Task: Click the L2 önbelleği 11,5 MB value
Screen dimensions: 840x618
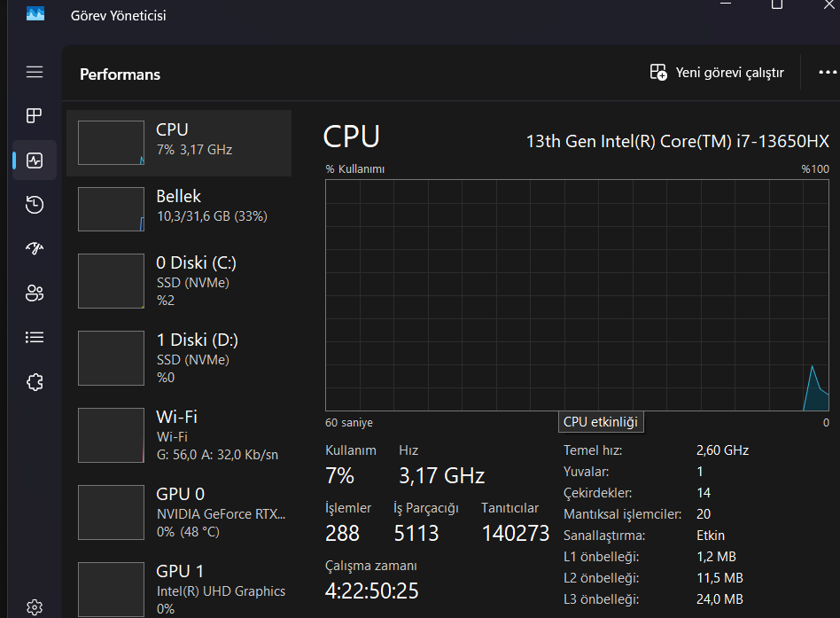Action: tap(719, 578)
